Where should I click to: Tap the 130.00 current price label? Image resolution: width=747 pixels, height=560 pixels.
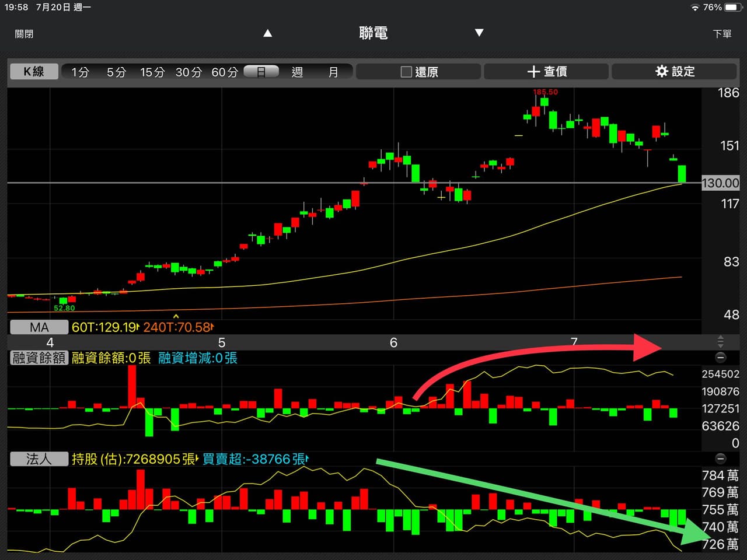coord(720,183)
